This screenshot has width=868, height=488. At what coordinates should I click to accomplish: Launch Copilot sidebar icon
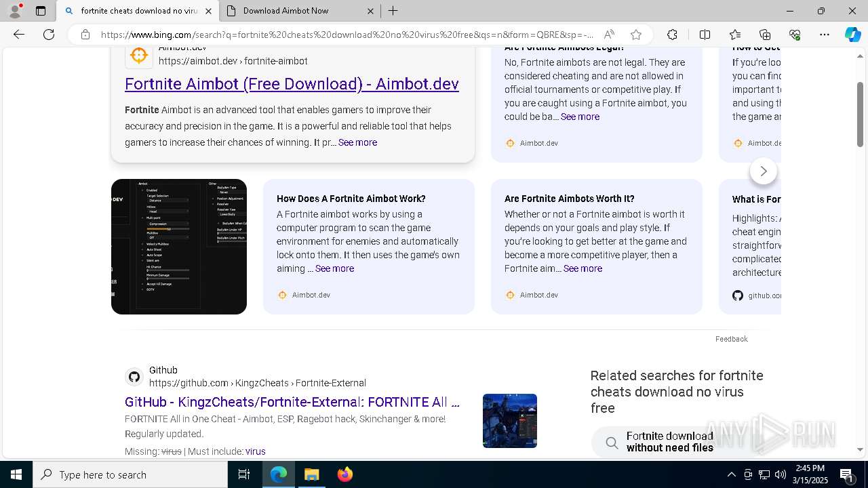pos(852,35)
